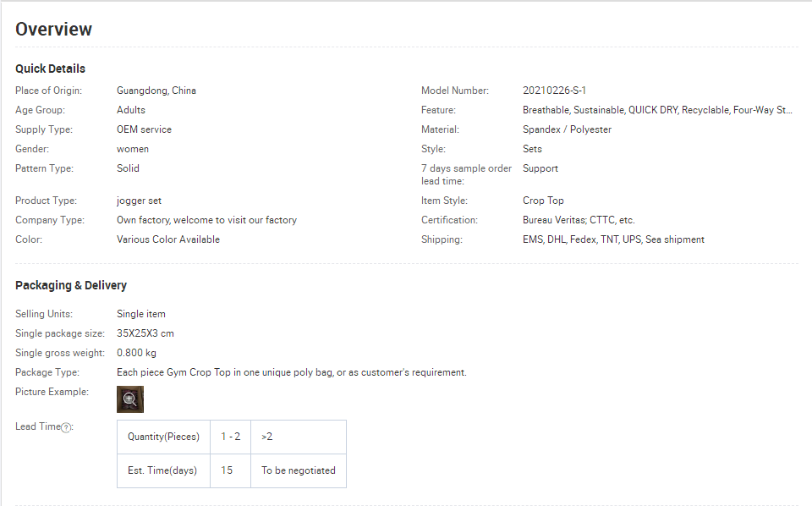The width and height of the screenshot is (812, 506).
Task: Select the 'Single gross weight:' label
Action: [x=60, y=353]
